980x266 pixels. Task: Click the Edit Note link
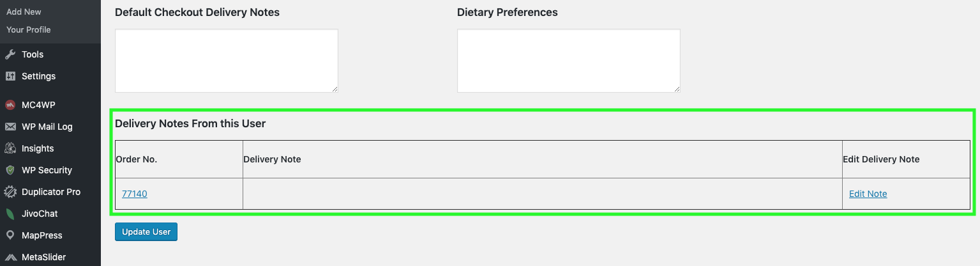(x=868, y=194)
